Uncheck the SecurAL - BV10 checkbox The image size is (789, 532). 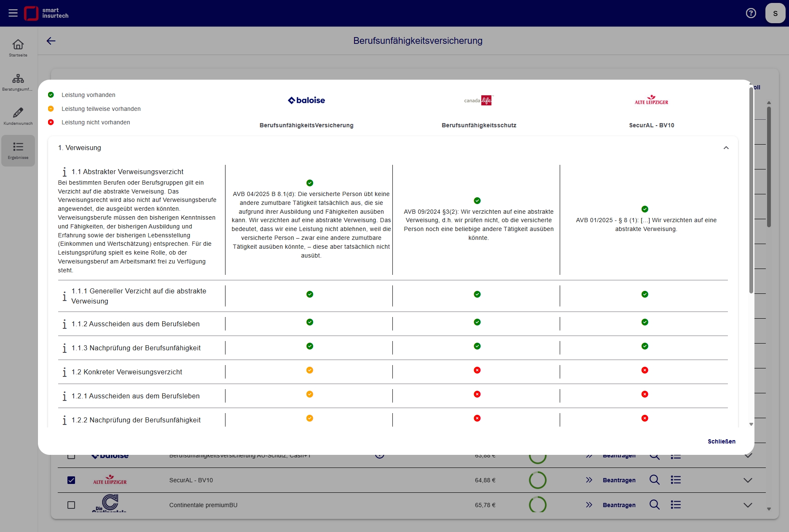click(x=71, y=480)
